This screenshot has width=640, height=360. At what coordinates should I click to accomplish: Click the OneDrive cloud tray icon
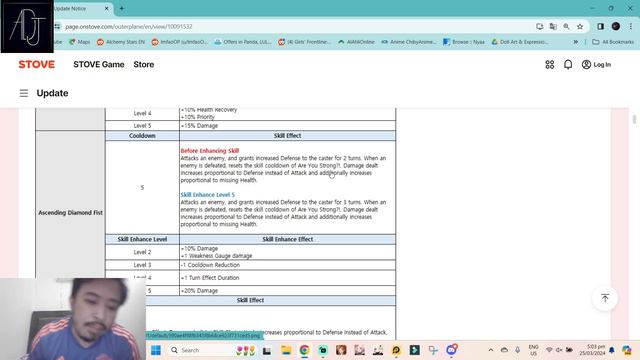[504, 350]
